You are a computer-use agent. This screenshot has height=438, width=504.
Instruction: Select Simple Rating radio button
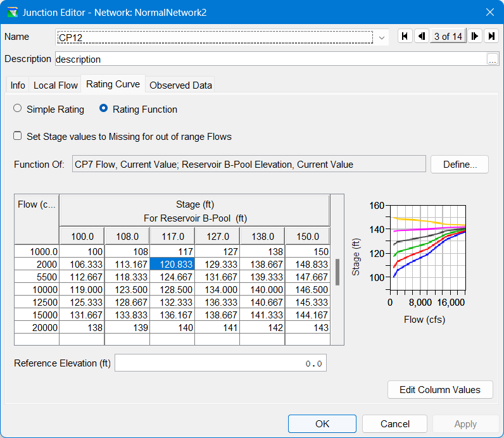(18, 109)
